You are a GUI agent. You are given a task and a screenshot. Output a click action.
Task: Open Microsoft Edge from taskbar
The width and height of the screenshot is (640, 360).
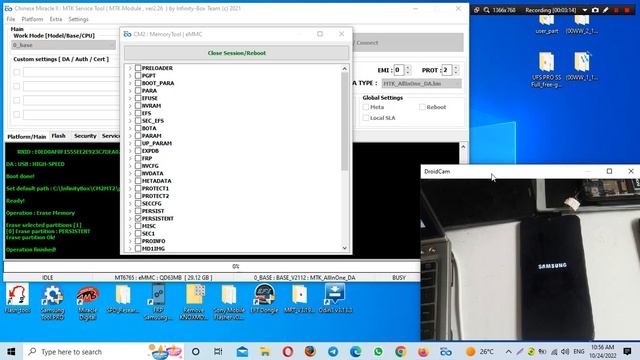356,351
